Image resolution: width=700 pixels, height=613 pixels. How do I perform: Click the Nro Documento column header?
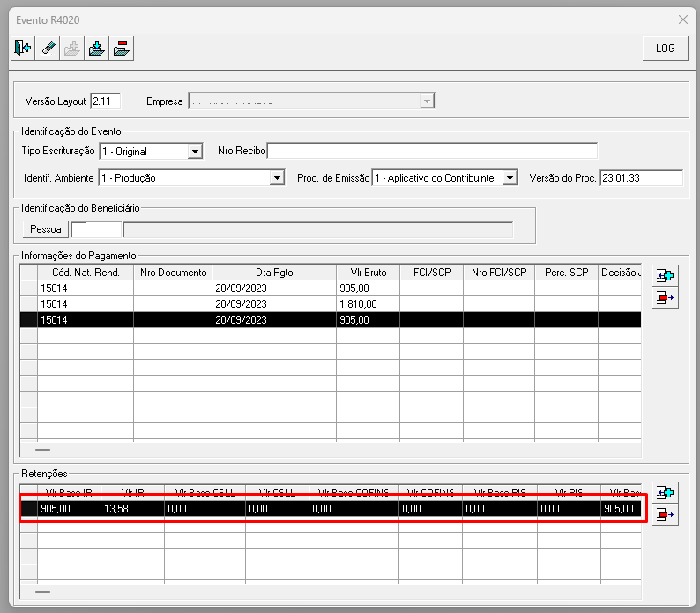click(x=173, y=272)
